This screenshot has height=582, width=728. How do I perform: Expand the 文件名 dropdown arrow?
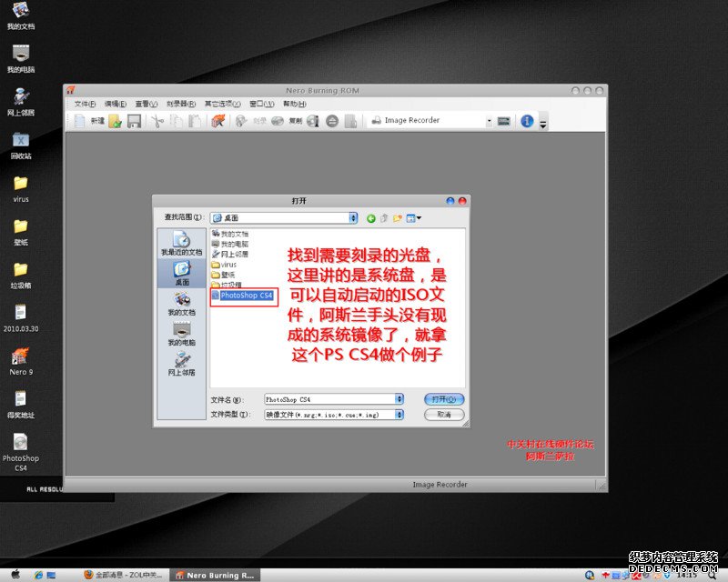[x=399, y=399]
